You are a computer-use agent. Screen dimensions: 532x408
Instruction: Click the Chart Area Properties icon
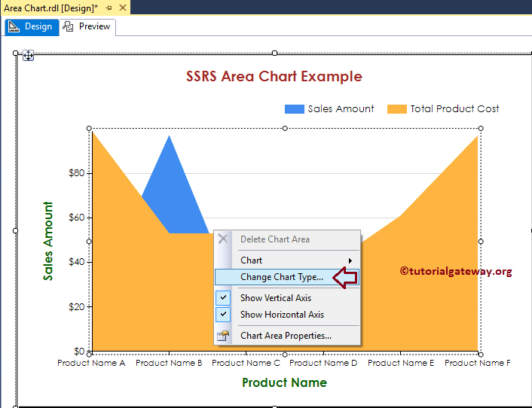(x=223, y=336)
